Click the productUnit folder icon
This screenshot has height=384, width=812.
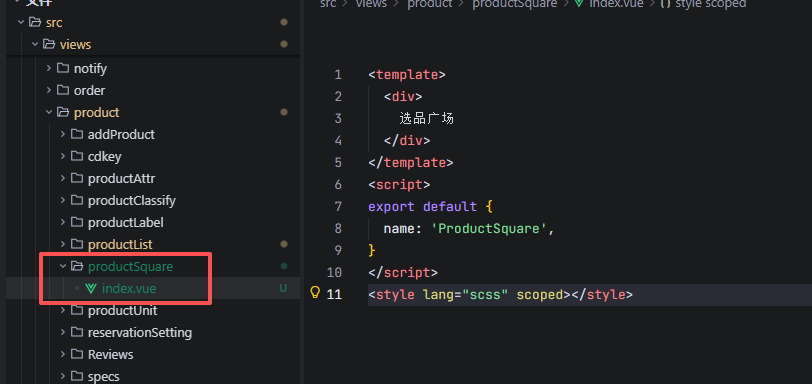click(77, 311)
